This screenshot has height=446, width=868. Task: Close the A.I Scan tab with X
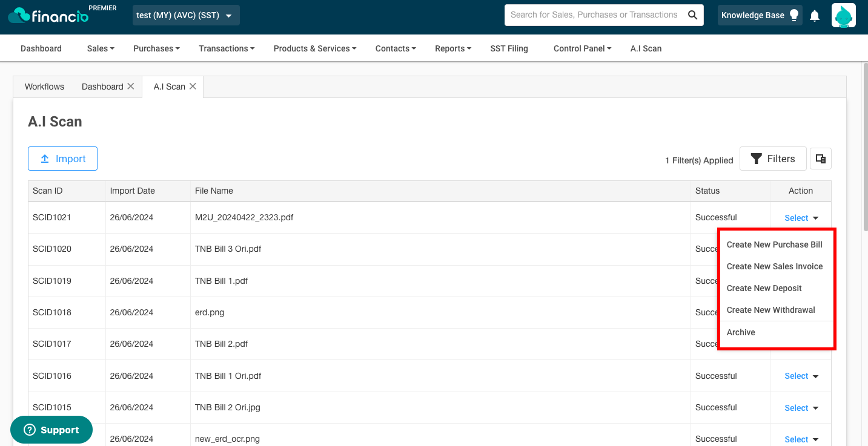193,87
